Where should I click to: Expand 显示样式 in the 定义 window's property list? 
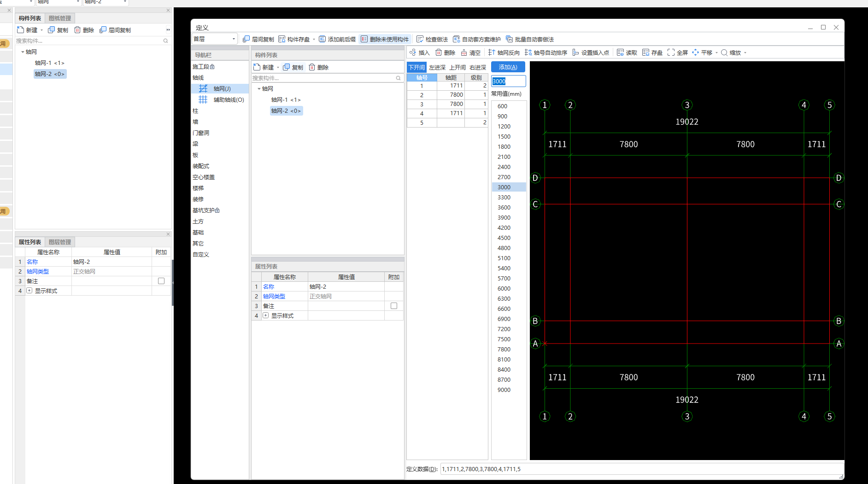tap(265, 315)
